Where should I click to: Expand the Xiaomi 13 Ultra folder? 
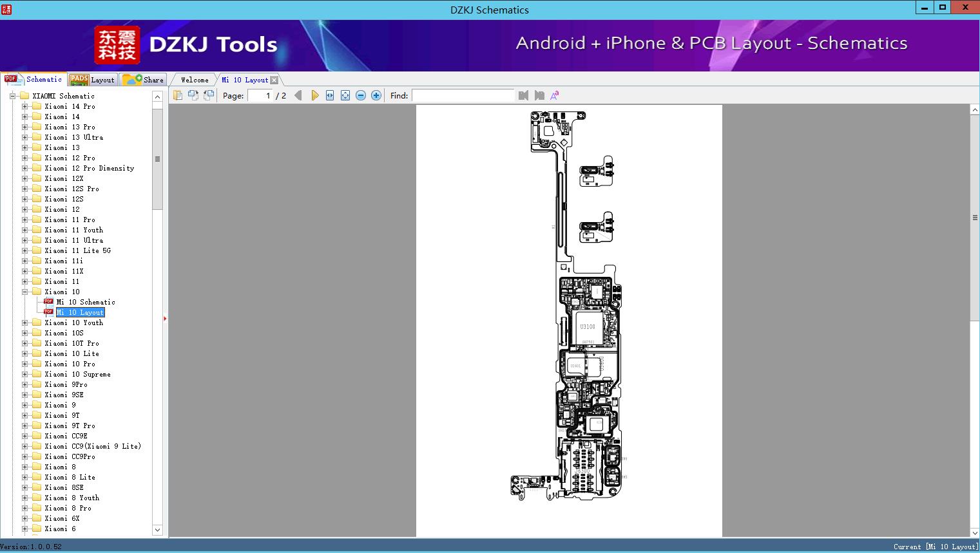[24, 137]
